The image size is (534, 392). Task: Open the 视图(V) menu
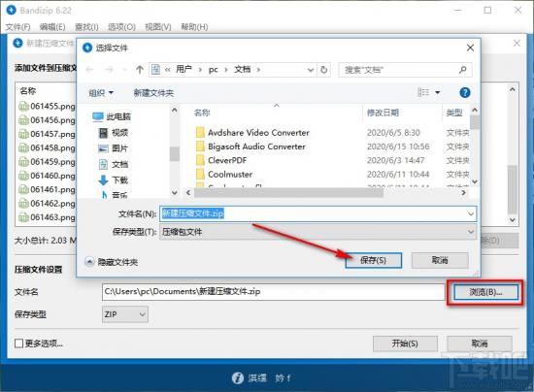158,27
